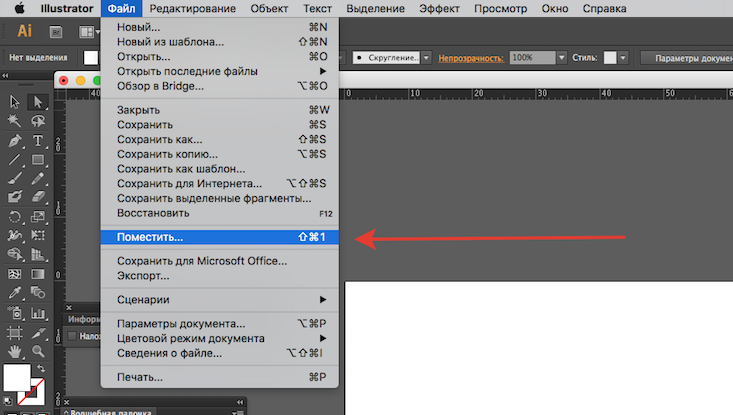Select the Artboard tool
This screenshot has height=415, width=733.
click(14, 333)
